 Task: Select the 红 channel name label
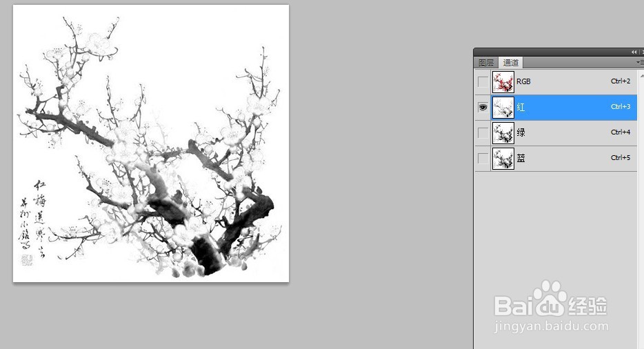[521, 108]
